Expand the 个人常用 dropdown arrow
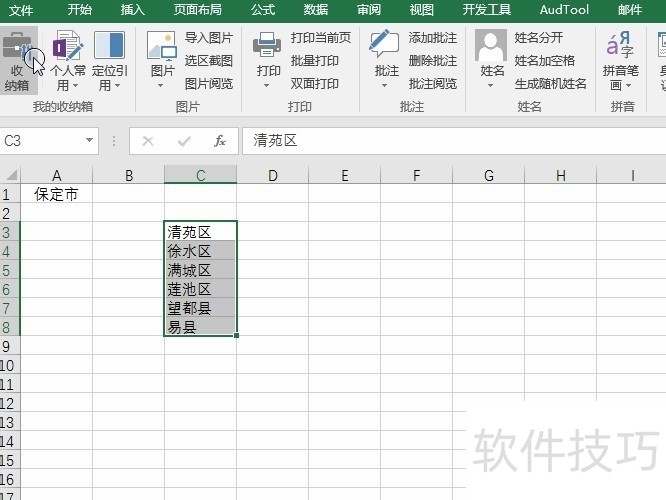The height and width of the screenshot is (500, 666). [x=75, y=86]
